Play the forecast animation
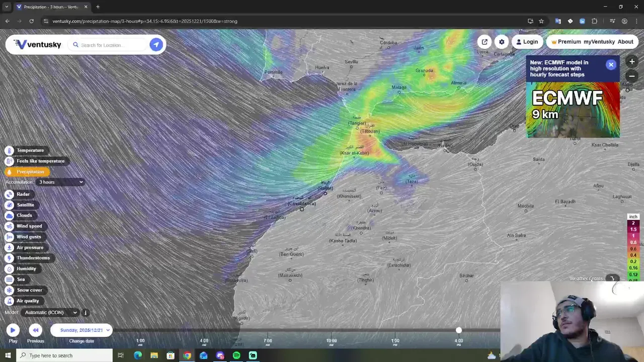644x362 pixels. [x=13, y=330]
